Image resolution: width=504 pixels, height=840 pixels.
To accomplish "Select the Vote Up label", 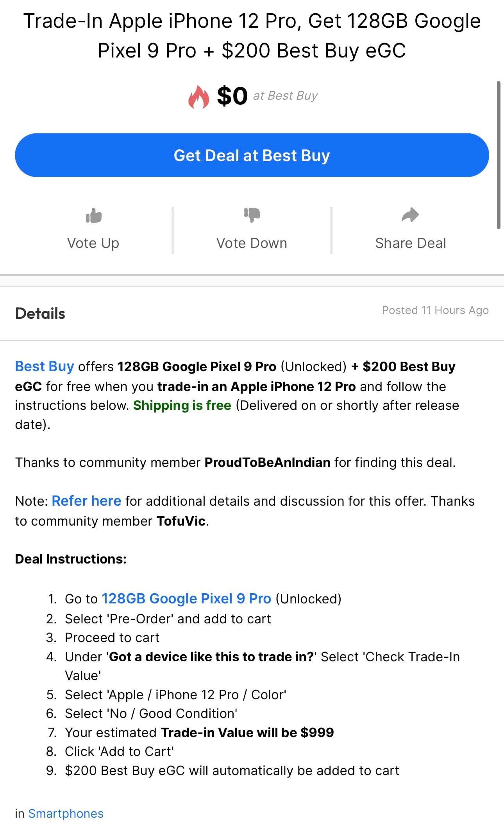I will [93, 243].
